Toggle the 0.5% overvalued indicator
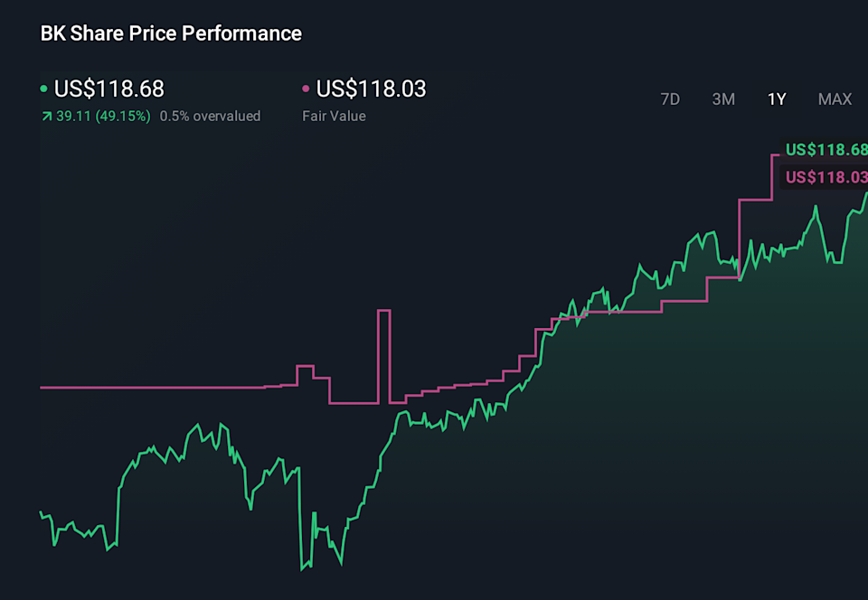The width and height of the screenshot is (868, 600). pos(210,116)
